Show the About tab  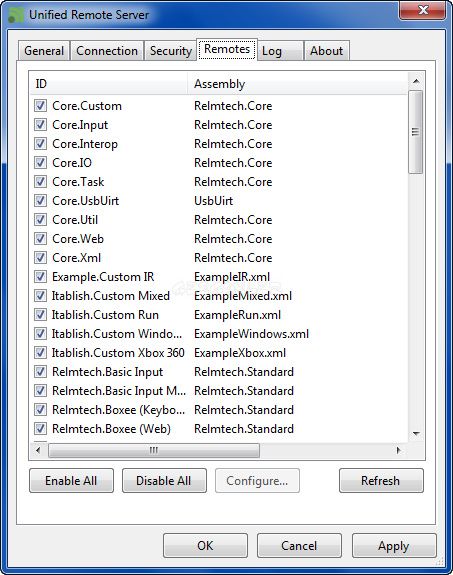(326, 51)
